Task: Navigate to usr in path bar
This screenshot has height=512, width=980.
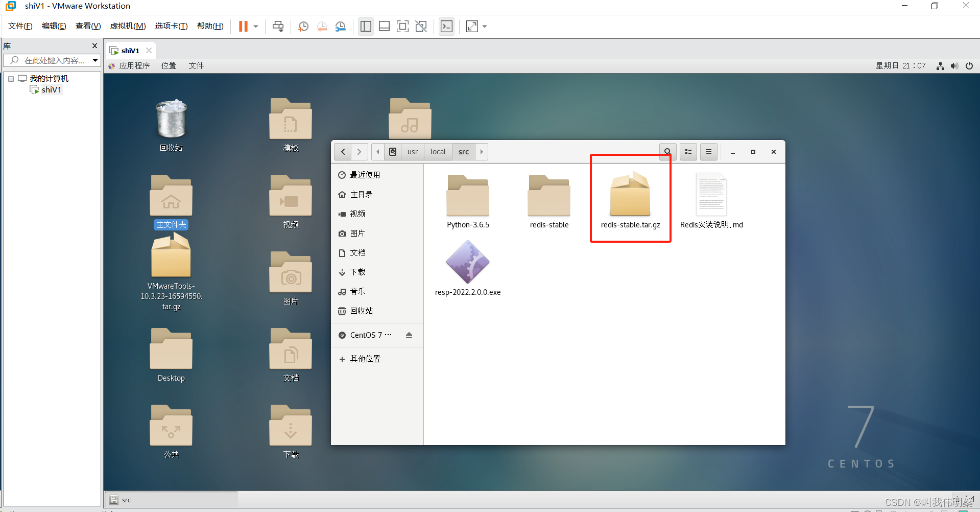Action: 413,152
